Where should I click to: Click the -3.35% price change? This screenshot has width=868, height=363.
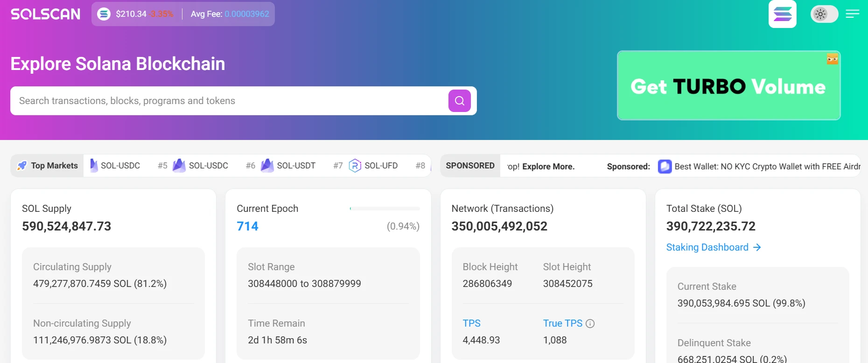pyautogui.click(x=161, y=14)
